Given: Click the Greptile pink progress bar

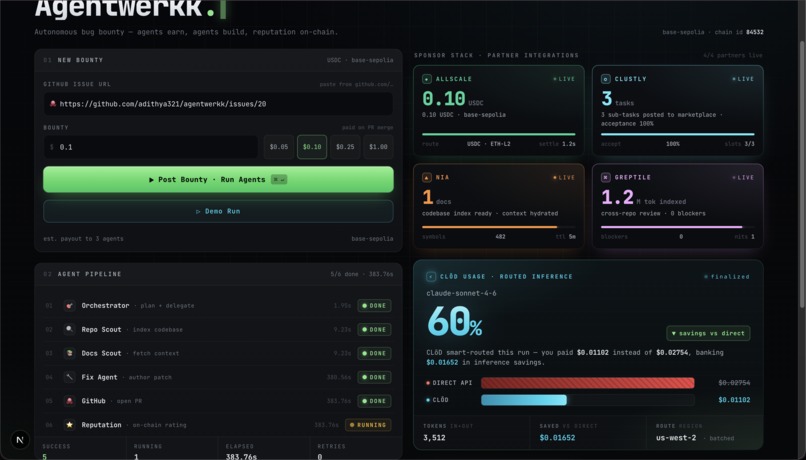Looking at the screenshot, I should click(671, 227).
